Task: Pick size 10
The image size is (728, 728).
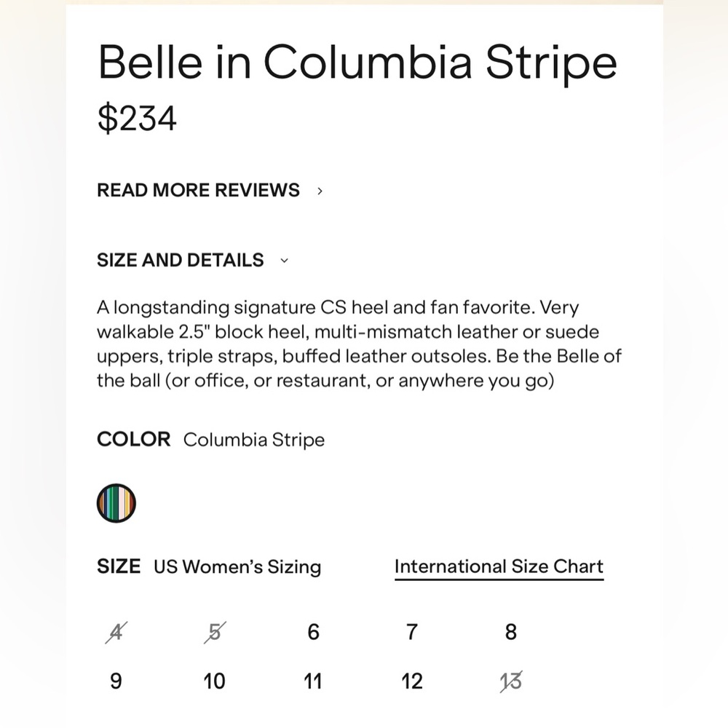Action: [x=214, y=681]
